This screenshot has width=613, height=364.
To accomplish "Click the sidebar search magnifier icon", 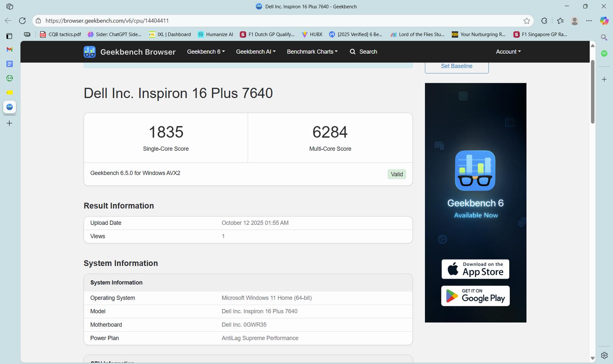I will [604, 37].
